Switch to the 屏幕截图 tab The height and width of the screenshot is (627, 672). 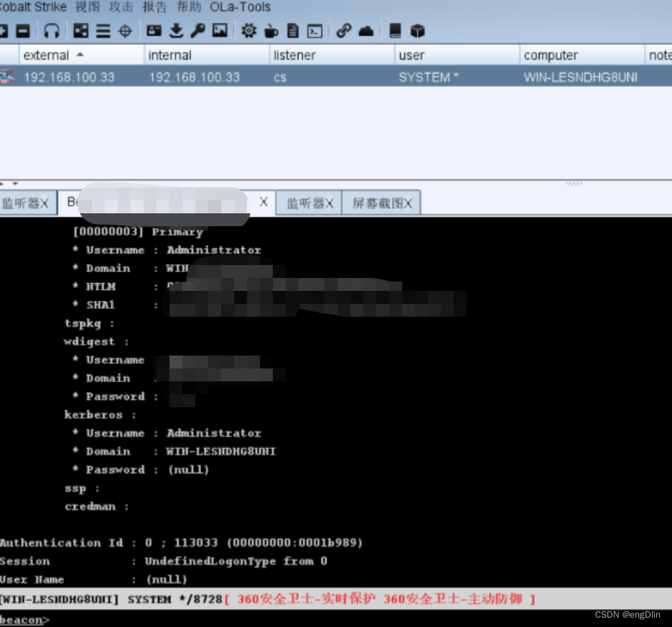pos(377,203)
